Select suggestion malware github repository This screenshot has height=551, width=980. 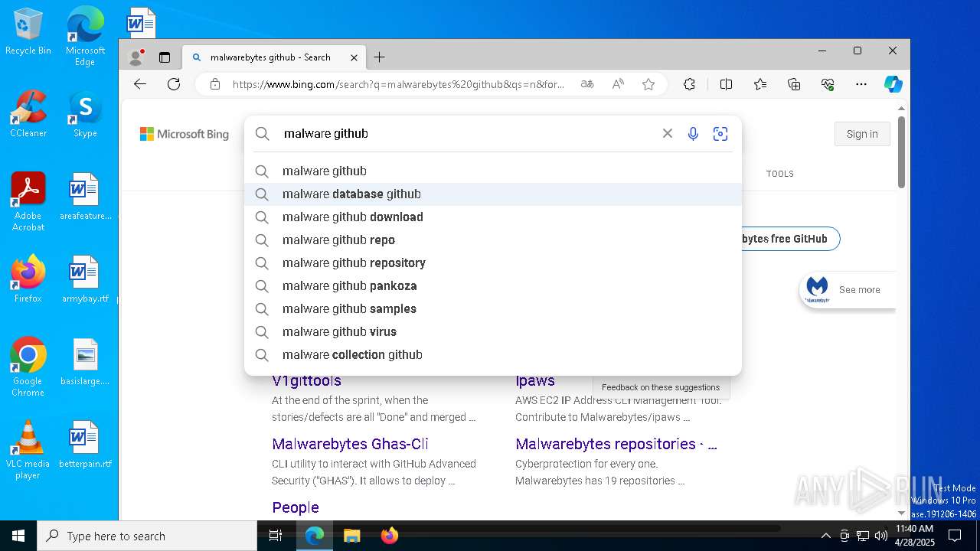point(493,262)
